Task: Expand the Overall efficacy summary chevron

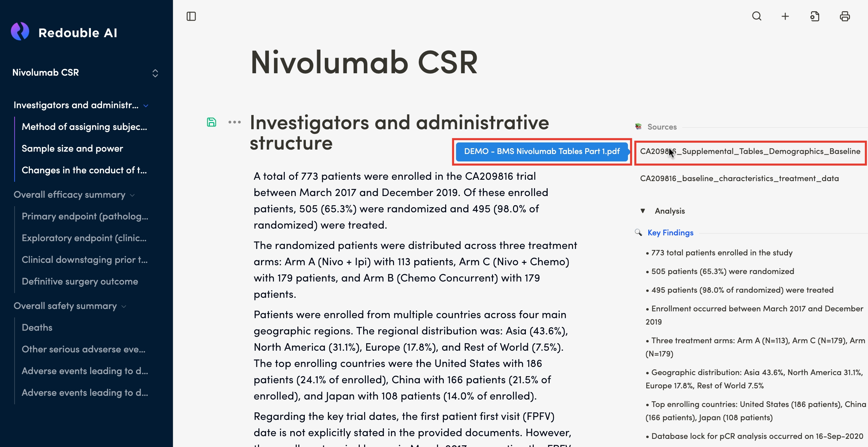Action: point(132,195)
